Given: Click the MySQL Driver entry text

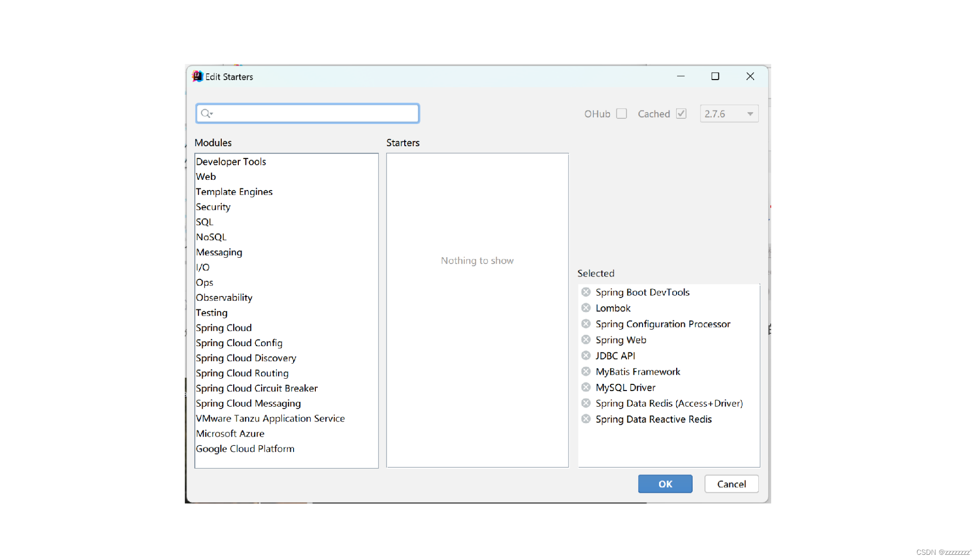Looking at the screenshot, I should pos(625,387).
